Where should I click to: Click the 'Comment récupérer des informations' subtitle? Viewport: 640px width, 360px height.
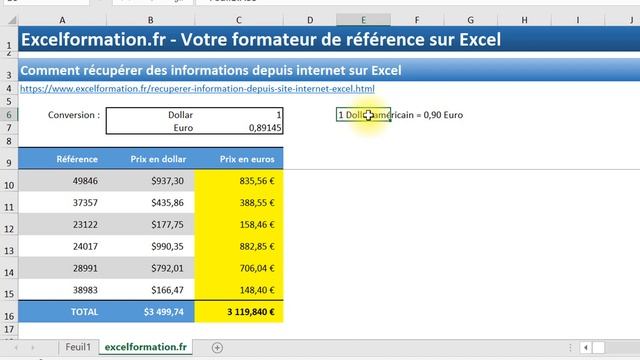pyautogui.click(x=329, y=70)
